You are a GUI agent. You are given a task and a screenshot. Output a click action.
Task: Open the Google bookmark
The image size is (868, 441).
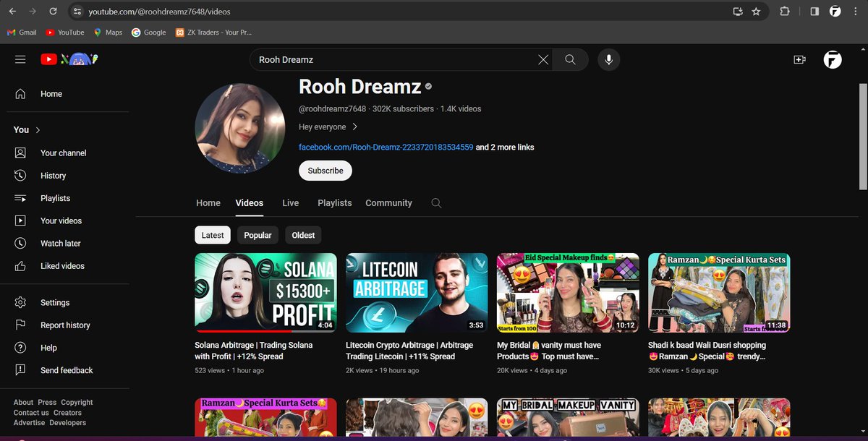click(x=148, y=32)
